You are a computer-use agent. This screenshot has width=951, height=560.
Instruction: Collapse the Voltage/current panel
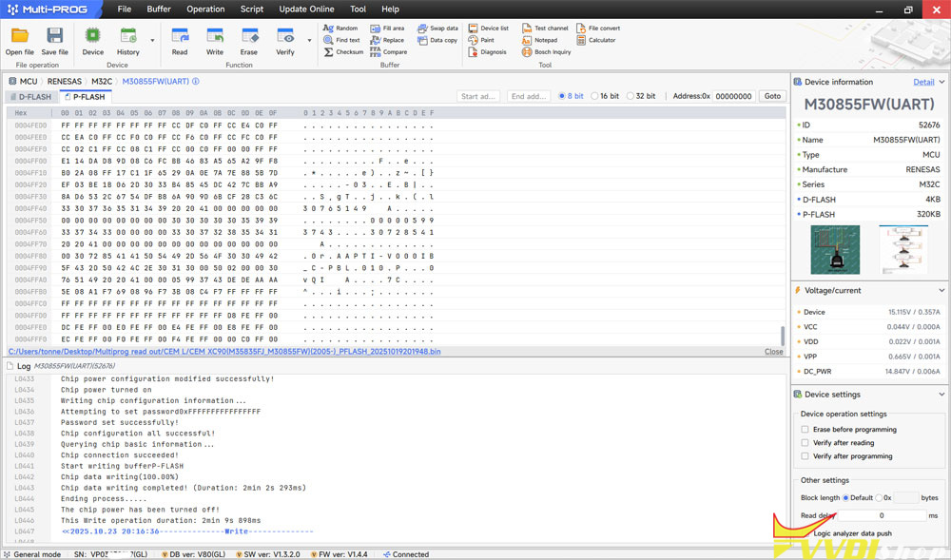point(941,290)
